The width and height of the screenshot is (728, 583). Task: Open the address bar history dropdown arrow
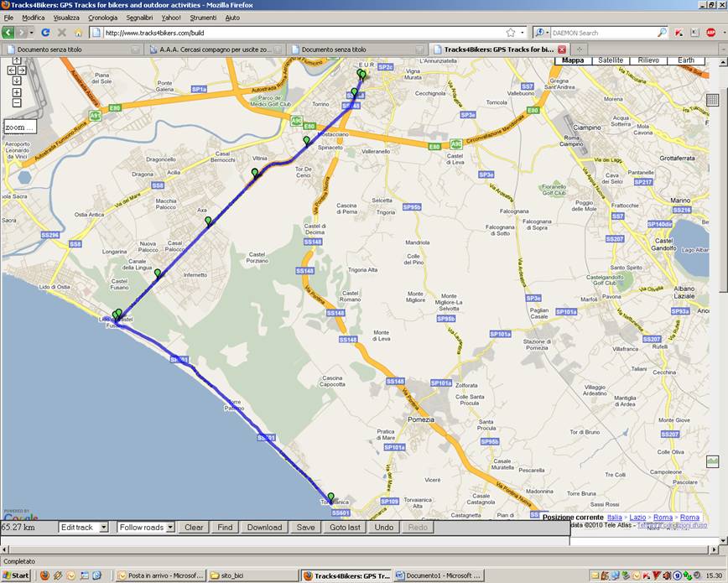tap(523, 33)
